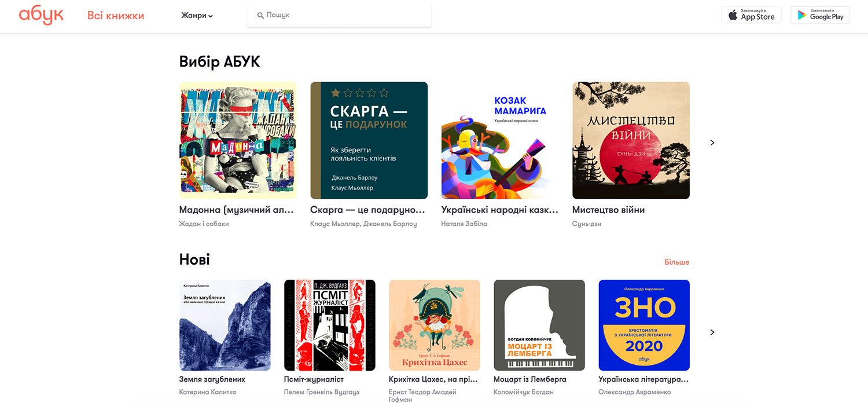Viewport: 868px width, 406px height.
Task: Open the Скарга — це подарунок cover
Action: [x=369, y=140]
